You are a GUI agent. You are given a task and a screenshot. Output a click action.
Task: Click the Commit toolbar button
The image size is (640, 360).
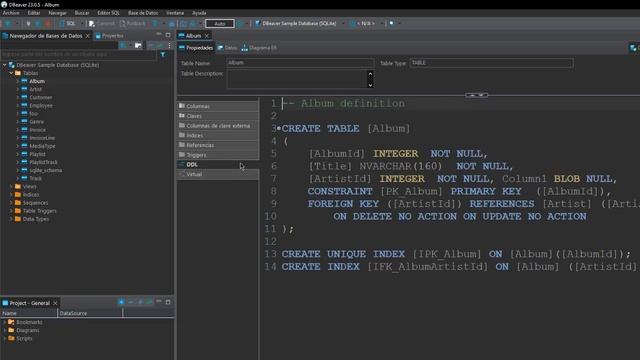click(102, 24)
